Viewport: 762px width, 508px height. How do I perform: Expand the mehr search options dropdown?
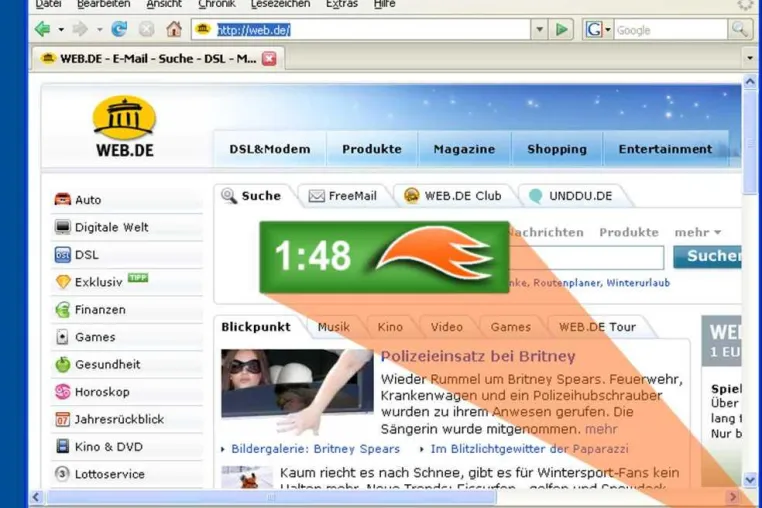(x=698, y=232)
